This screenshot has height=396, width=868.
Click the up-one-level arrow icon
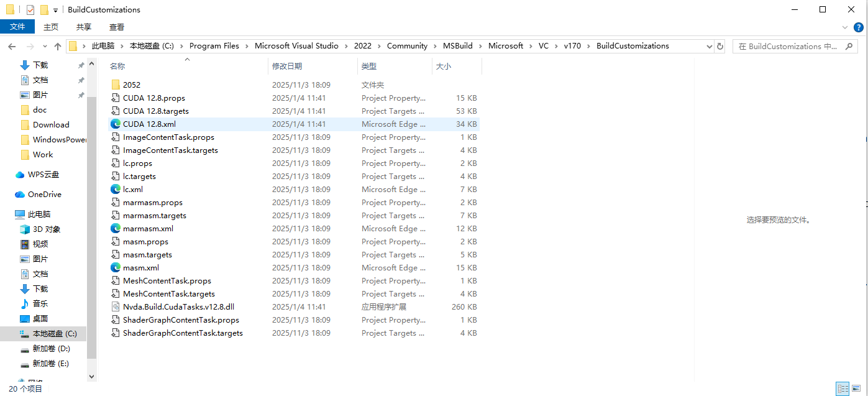[x=58, y=46]
